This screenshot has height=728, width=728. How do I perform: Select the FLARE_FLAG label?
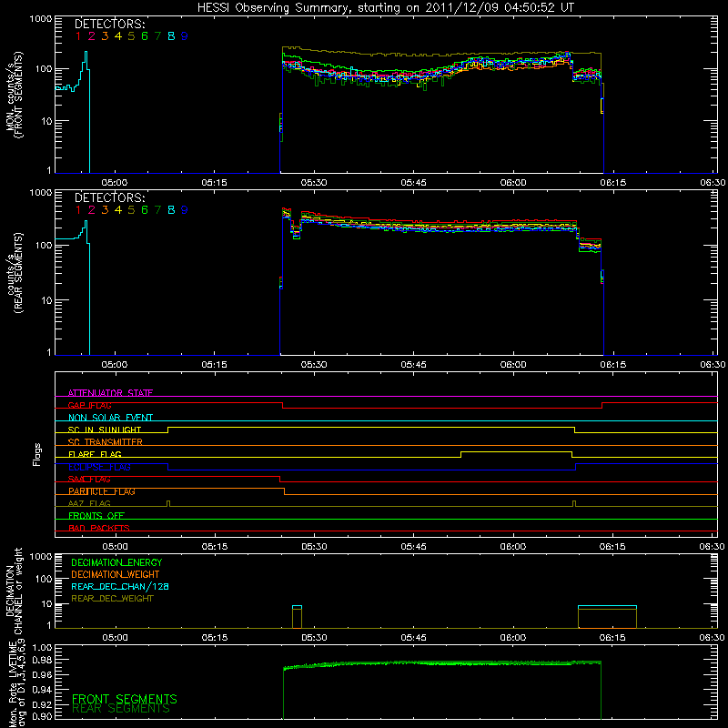coord(95,454)
